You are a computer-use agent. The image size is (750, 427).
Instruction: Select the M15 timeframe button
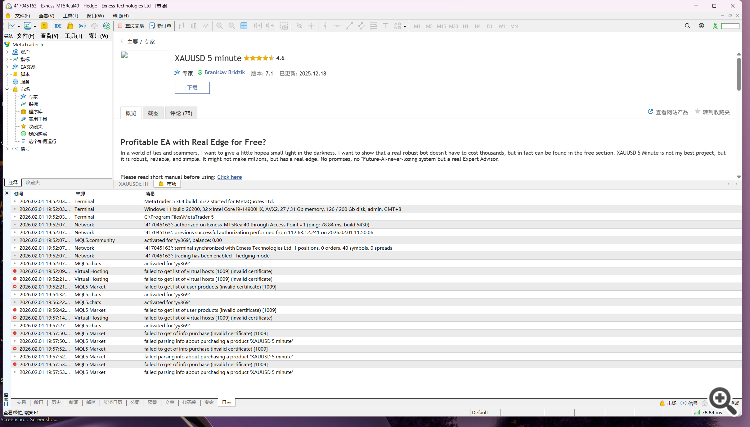(441, 26)
